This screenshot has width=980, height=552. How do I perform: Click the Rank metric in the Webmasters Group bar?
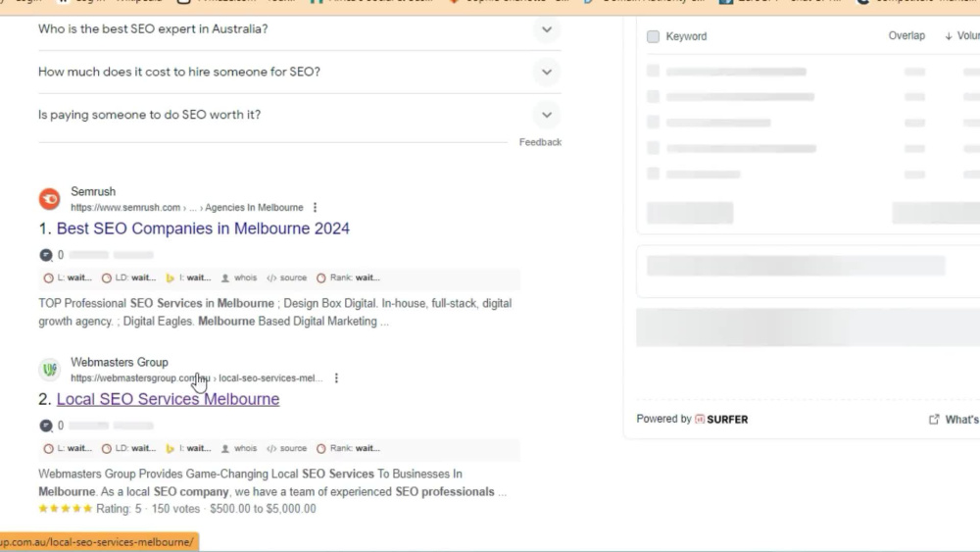(348, 449)
